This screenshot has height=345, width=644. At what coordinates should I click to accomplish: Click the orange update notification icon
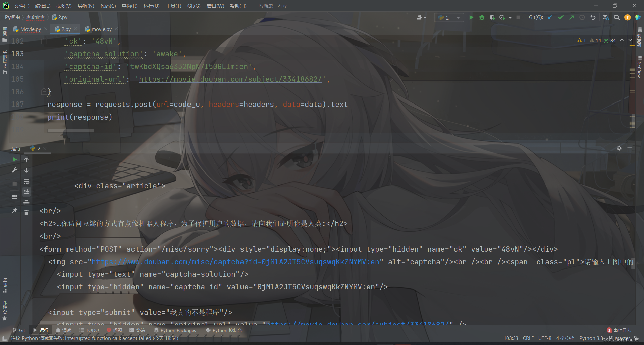[x=627, y=17]
